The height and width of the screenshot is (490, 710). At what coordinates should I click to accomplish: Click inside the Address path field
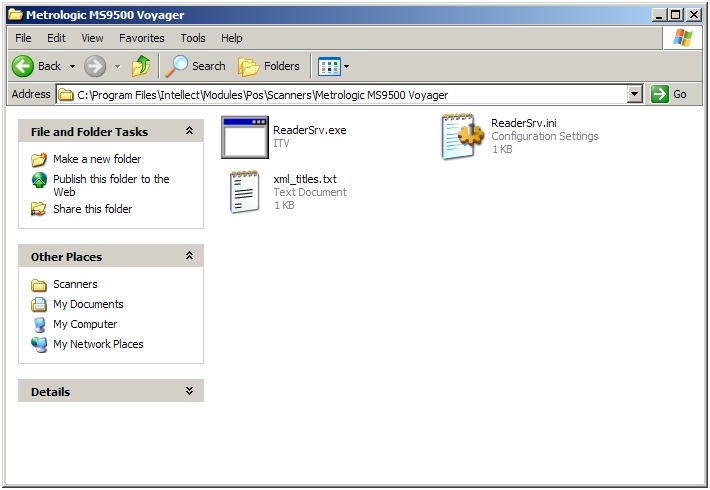[340, 95]
